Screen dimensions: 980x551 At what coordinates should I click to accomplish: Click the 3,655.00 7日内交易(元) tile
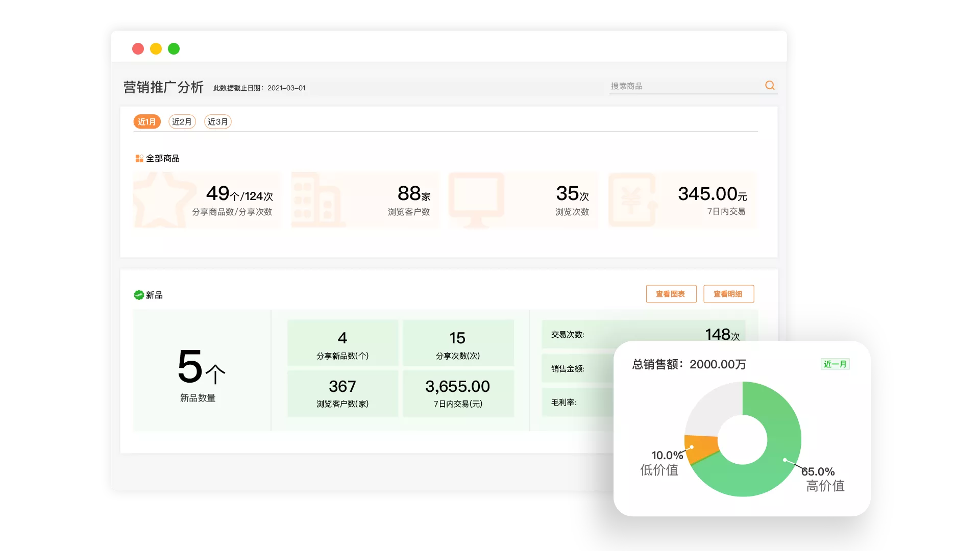458,393
